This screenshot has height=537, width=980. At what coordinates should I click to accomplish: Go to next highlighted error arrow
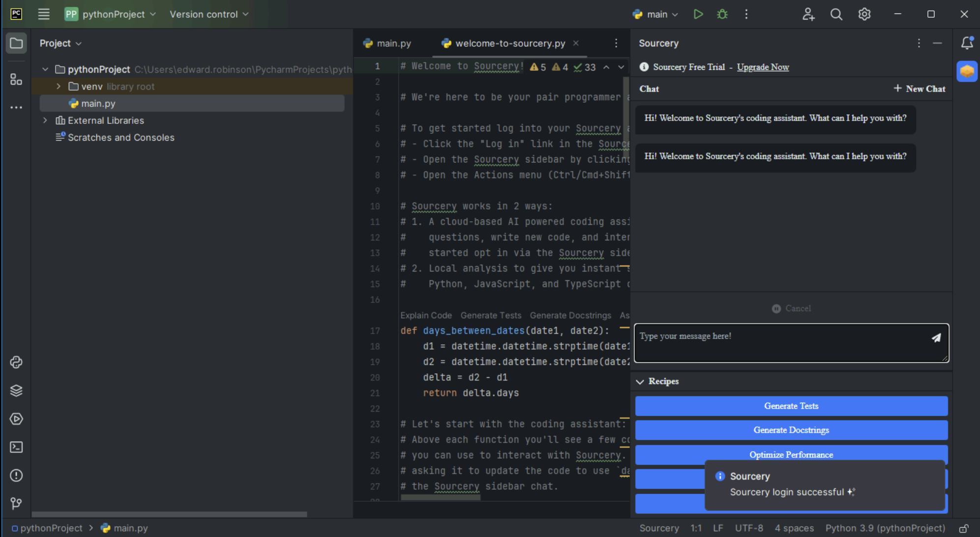point(621,67)
